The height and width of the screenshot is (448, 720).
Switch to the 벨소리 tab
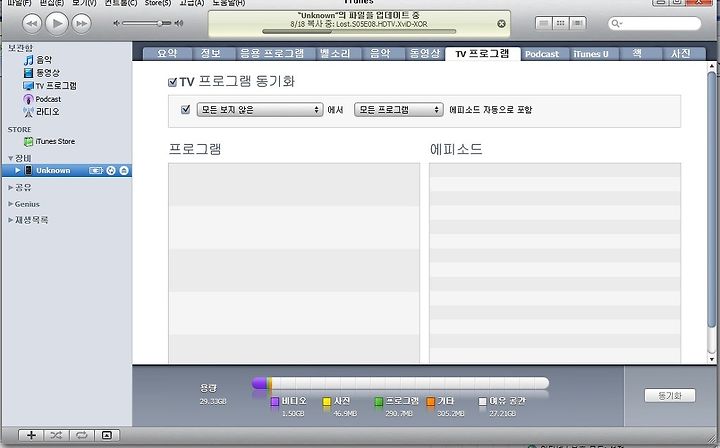(x=335, y=54)
